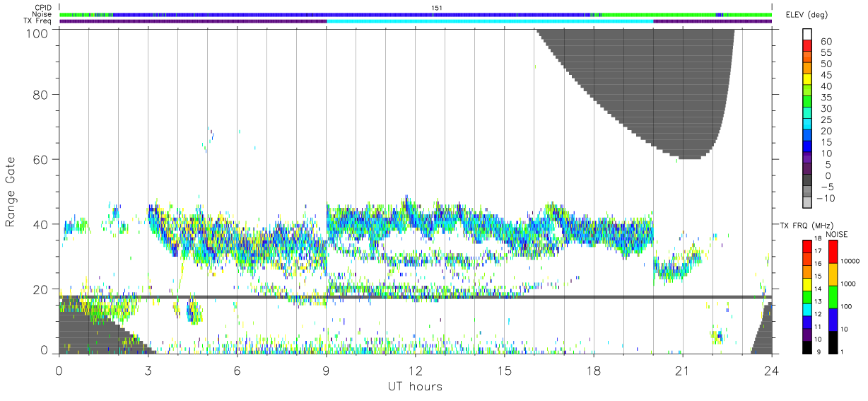Click ELEV colorbar tick label '35'
The image size is (868, 401).
tap(825, 98)
